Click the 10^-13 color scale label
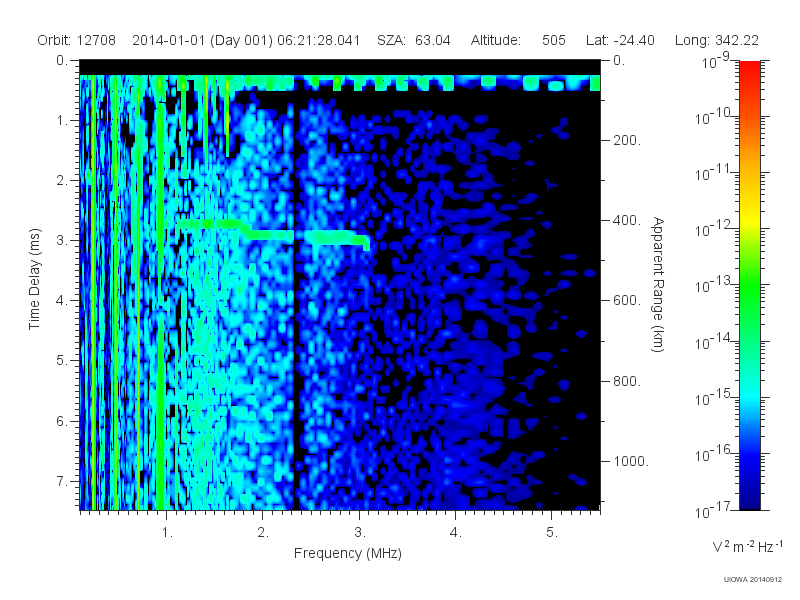The height and width of the screenshot is (600, 800). pos(713,284)
